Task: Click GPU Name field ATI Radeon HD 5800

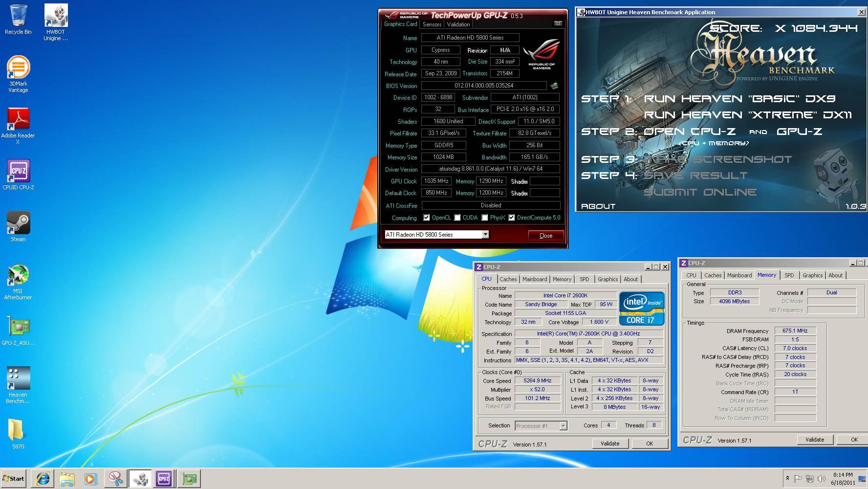Action: (x=470, y=38)
